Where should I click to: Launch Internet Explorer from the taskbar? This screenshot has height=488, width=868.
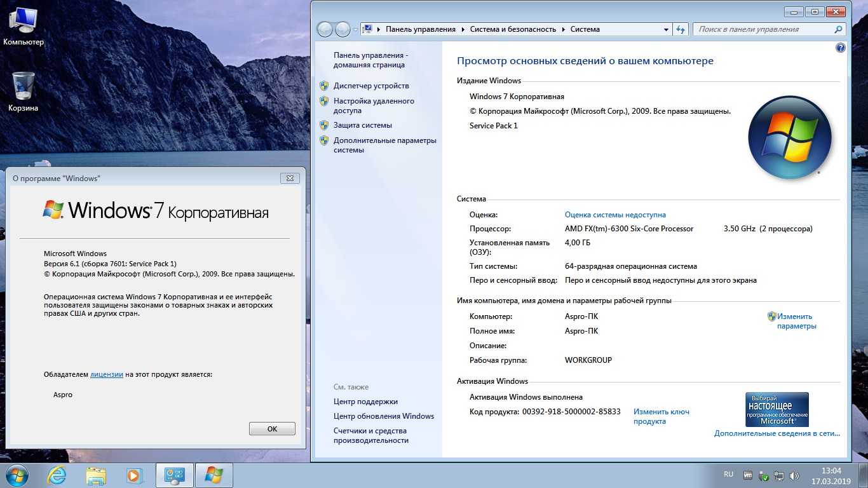click(x=57, y=475)
